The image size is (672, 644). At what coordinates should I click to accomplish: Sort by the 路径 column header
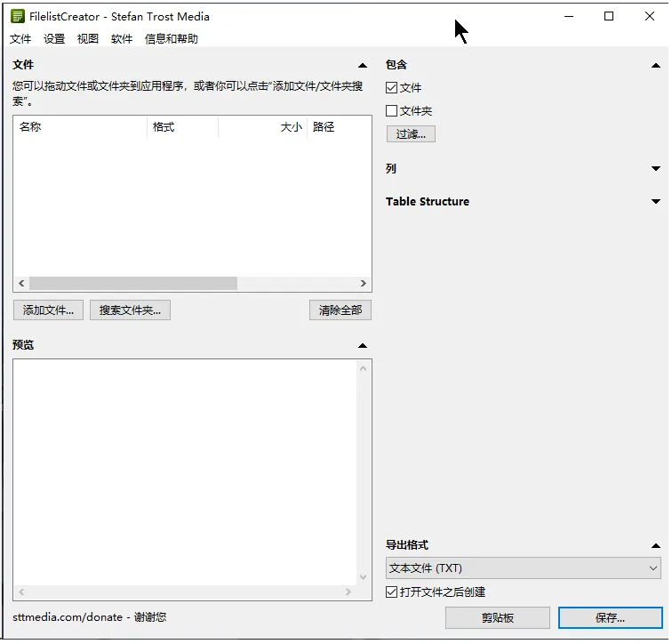point(339,127)
